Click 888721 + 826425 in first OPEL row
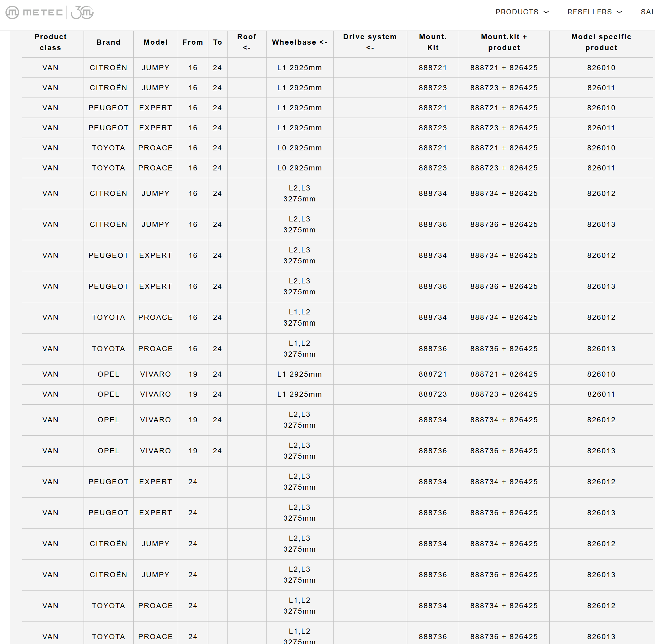 504,374
